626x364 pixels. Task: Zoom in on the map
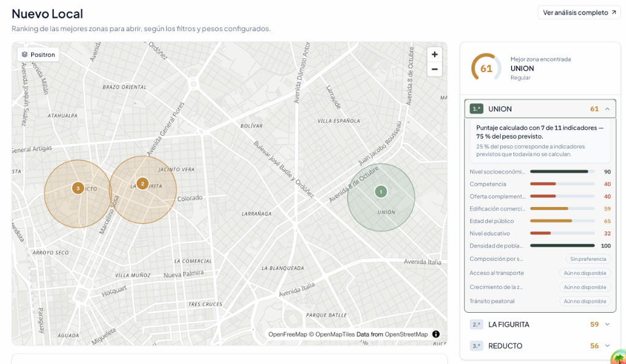click(x=435, y=54)
